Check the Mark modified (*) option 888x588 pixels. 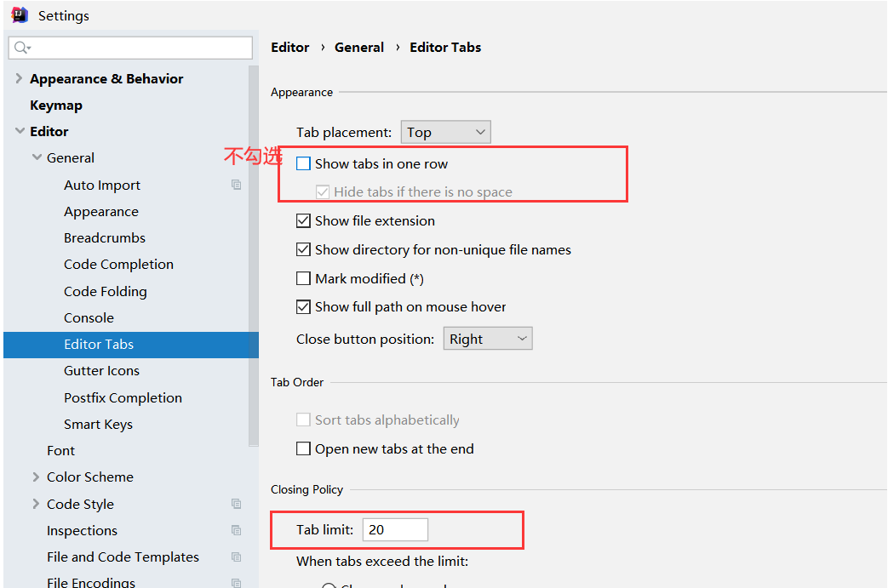coord(304,278)
